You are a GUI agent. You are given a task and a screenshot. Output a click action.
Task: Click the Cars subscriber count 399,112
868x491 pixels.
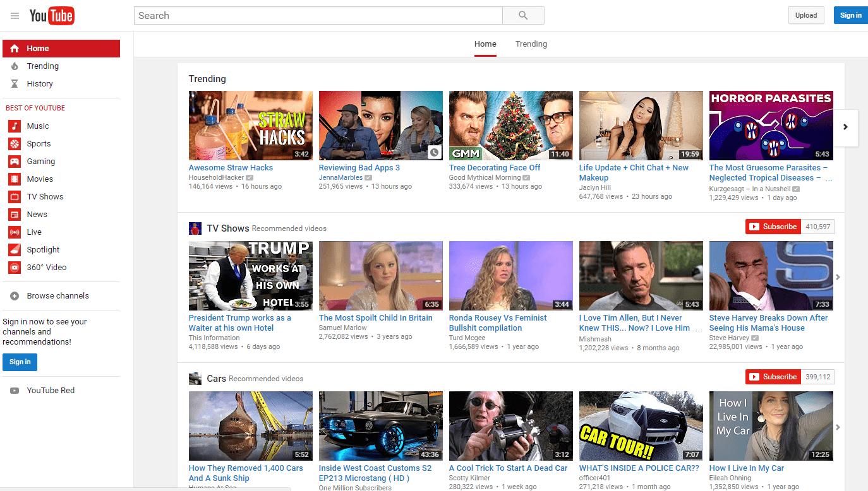point(818,377)
